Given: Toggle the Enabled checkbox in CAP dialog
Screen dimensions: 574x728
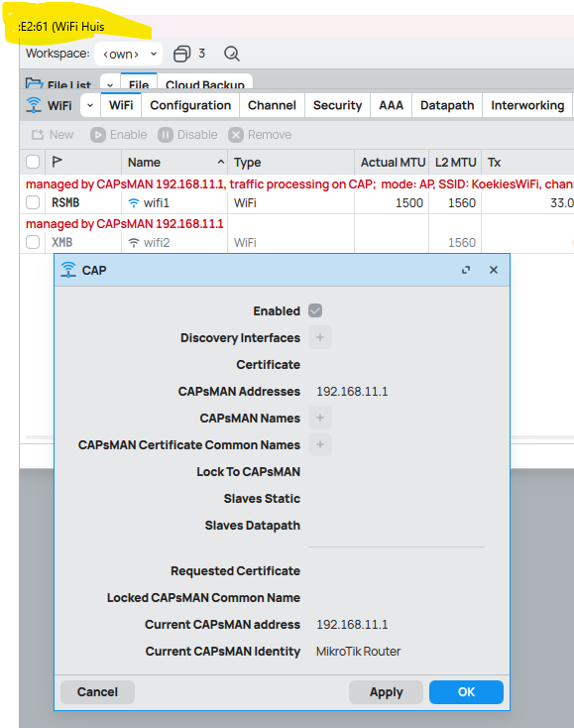Looking at the screenshot, I should pyautogui.click(x=315, y=310).
